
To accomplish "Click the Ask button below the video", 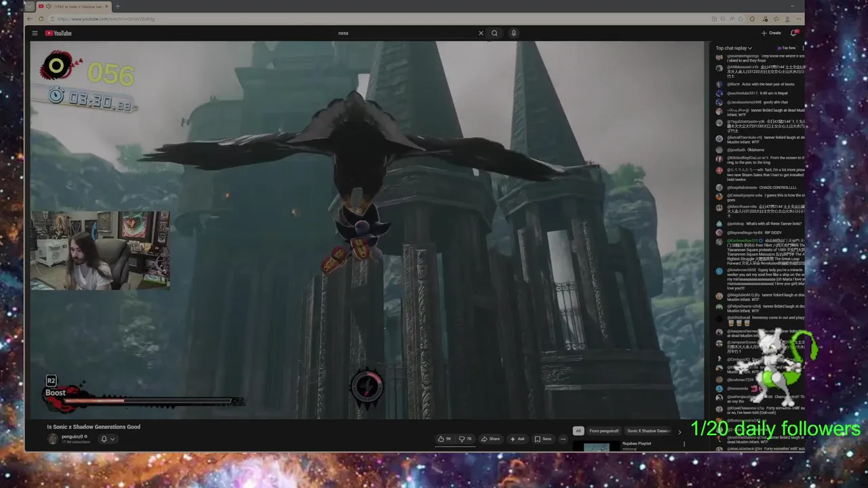I will 517,439.
